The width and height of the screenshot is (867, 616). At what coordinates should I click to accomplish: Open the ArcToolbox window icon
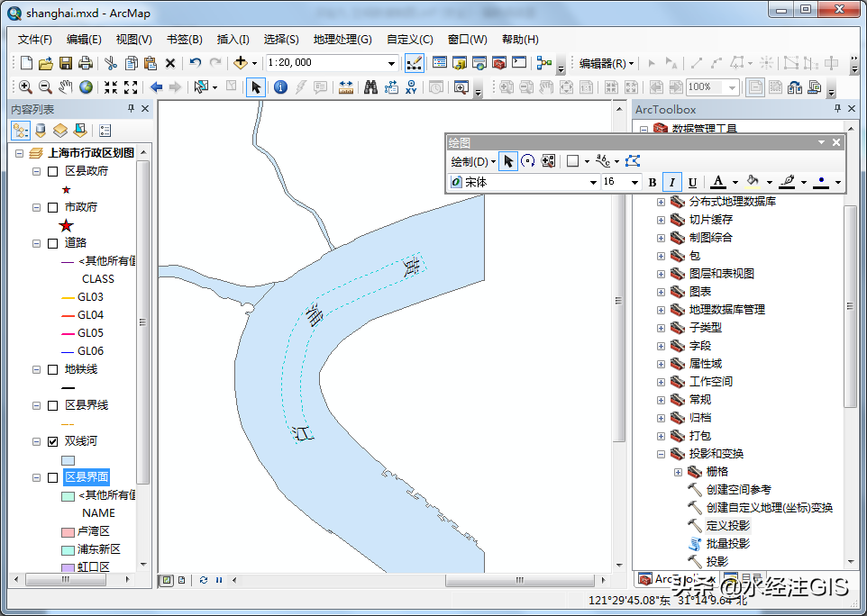pos(499,63)
